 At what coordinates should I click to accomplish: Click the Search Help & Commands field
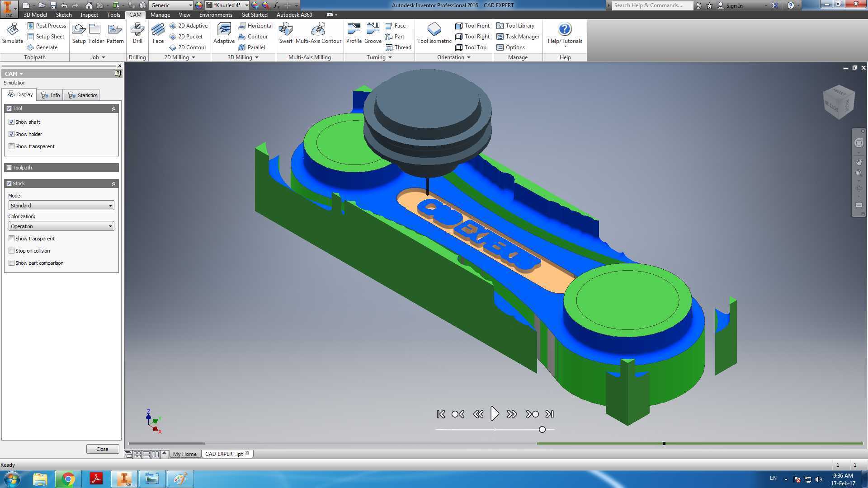tap(652, 5)
